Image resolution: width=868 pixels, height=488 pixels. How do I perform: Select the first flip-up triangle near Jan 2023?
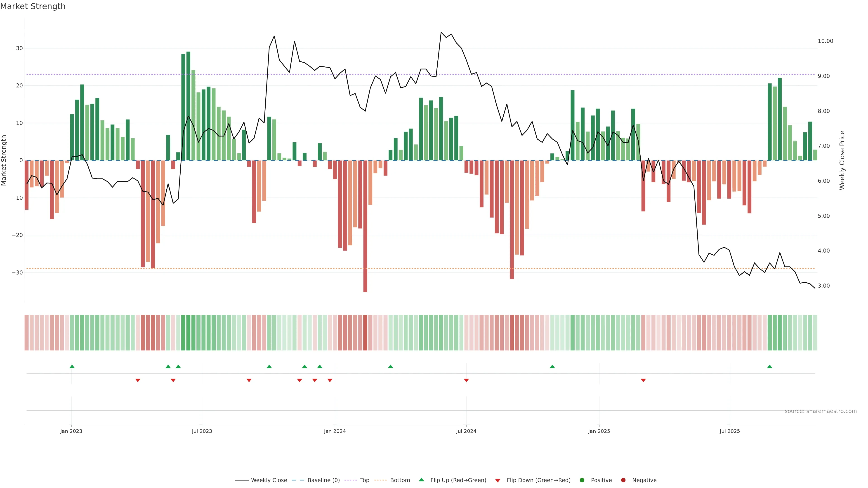coord(72,366)
